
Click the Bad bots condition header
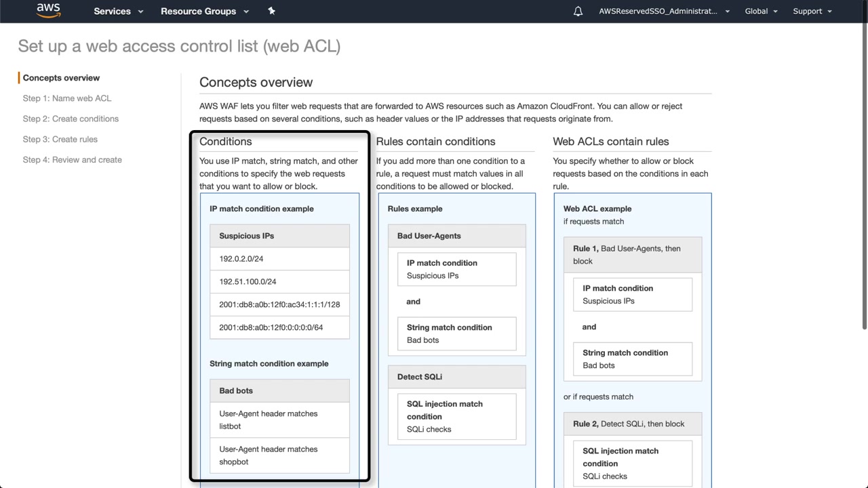pyautogui.click(x=279, y=390)
